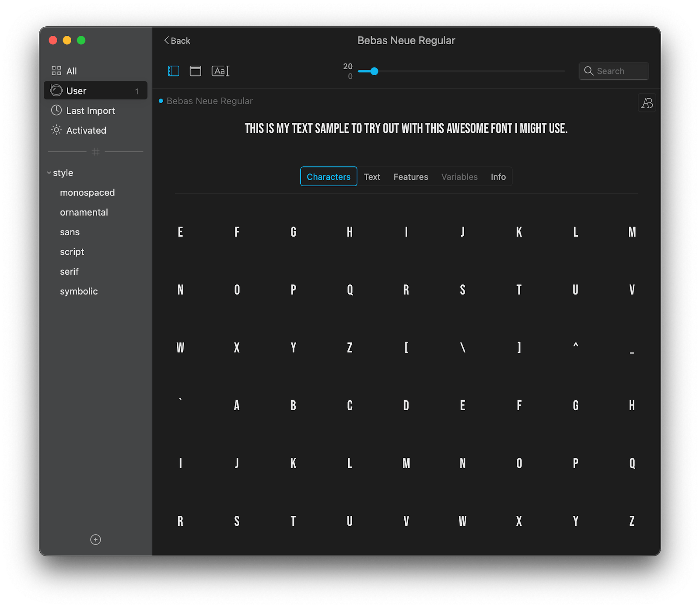Click the Last Import clock icon
This screenshot has height=608, width=700.
tap(56, 110)
